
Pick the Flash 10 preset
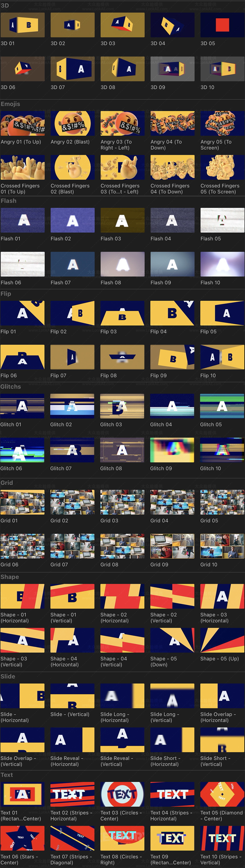tap(222, 264)
